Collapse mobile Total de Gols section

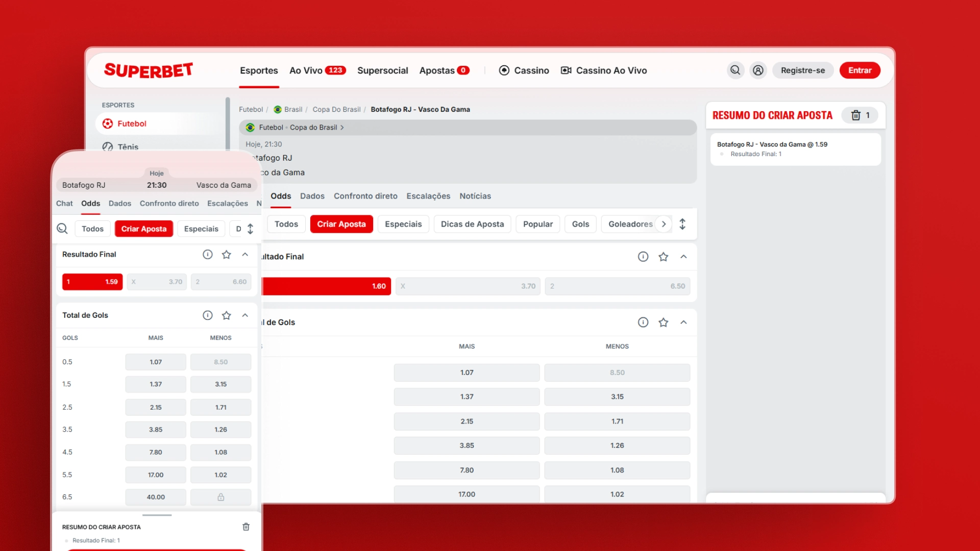246,315
